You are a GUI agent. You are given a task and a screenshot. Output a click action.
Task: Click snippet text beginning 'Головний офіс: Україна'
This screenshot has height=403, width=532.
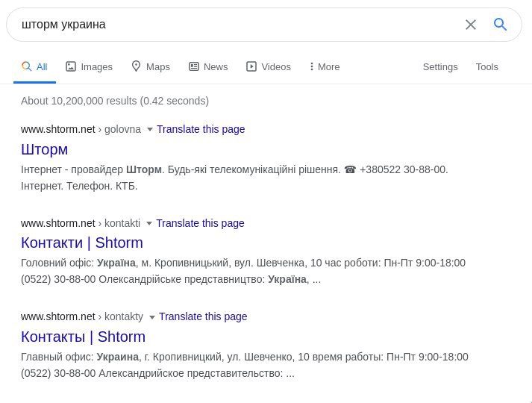[243, 271]
